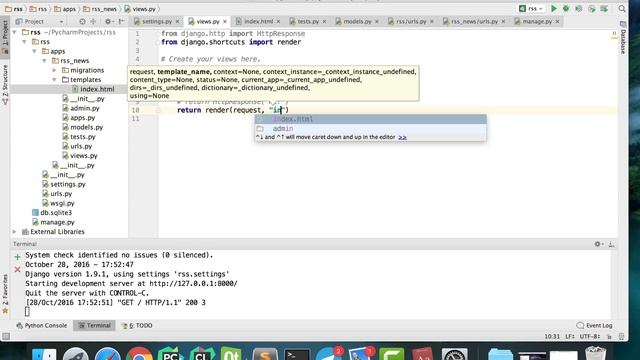Expand External Libraries node
Viewport: 640px width, 360px height.
click(x=15, y=231)
